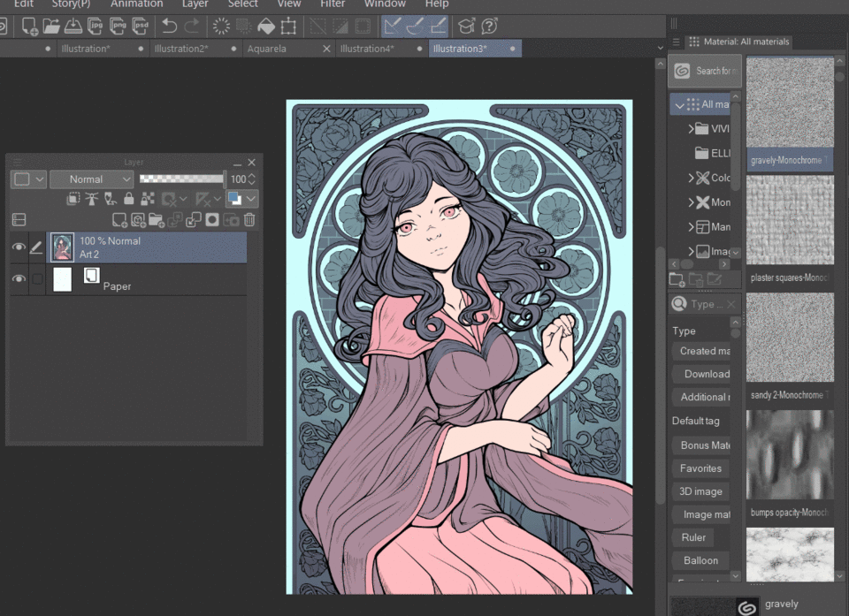The height and width of the screenshot is (616, 849).
Task: Open the Filter menu
Action: click(333, 4)
